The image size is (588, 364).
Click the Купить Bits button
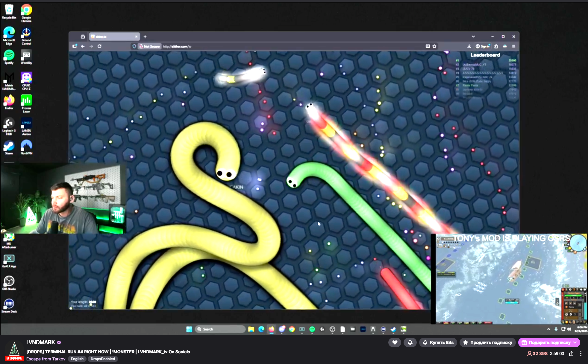(x=438, y=342)
